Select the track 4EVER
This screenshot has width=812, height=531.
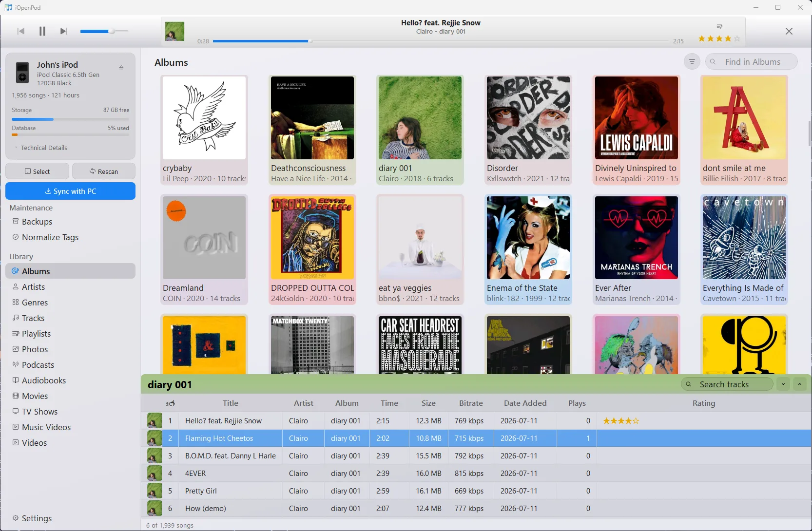[476, 474]
